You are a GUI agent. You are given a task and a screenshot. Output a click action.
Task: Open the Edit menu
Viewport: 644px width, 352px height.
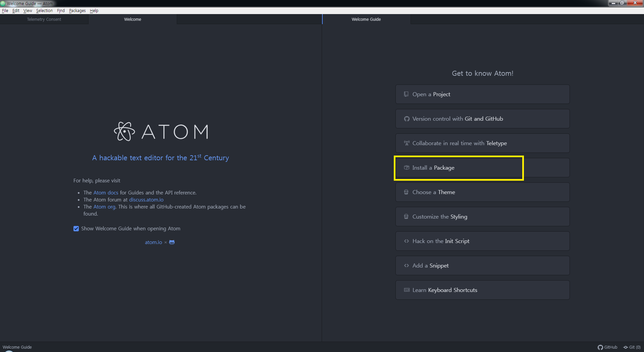pyautogui.click(x=16, y=11)
